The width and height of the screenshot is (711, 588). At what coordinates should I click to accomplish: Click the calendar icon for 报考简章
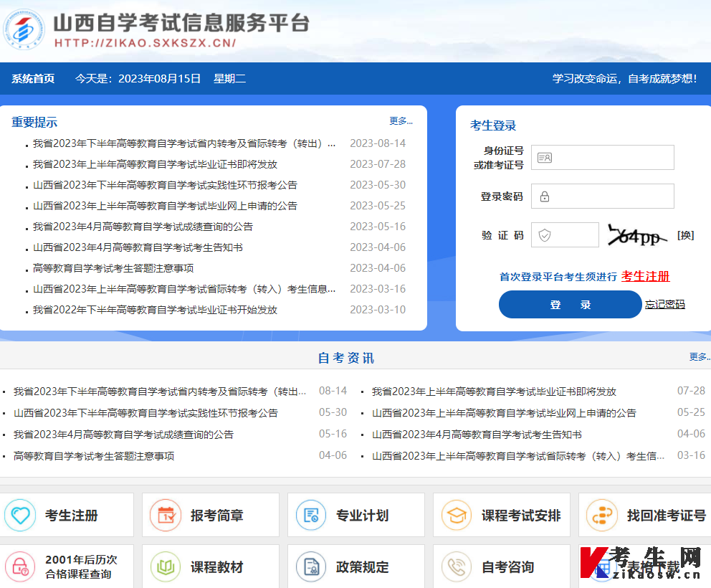166,516
